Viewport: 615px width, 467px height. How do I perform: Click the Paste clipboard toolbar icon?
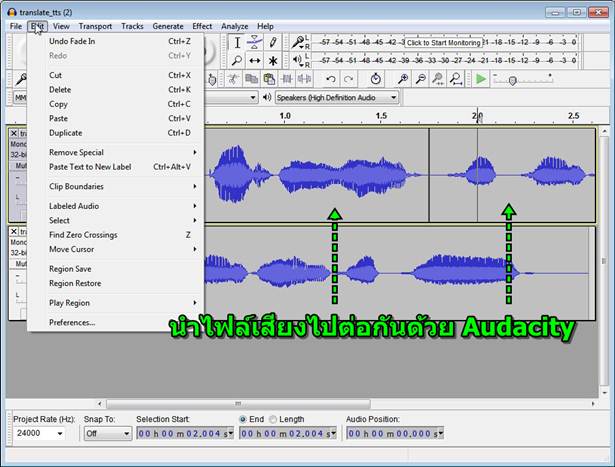coord(269,79)
